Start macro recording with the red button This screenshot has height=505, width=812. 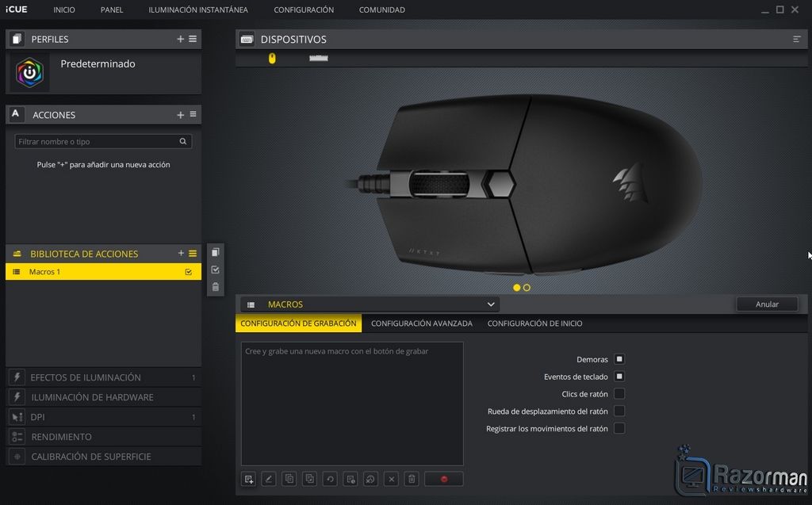444,479
